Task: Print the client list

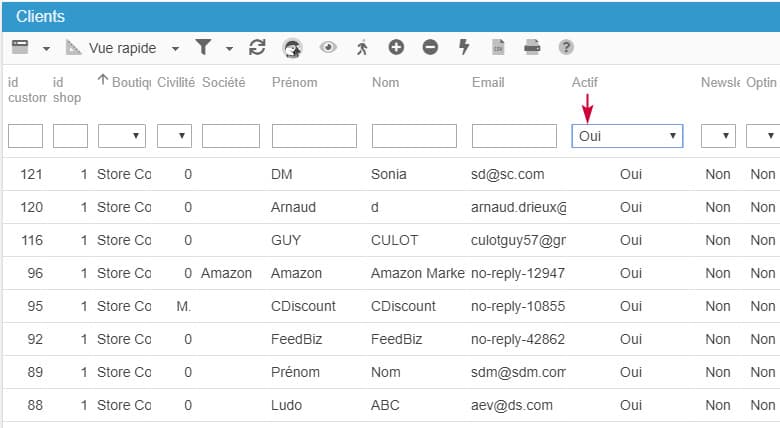Action: point(532,47)
